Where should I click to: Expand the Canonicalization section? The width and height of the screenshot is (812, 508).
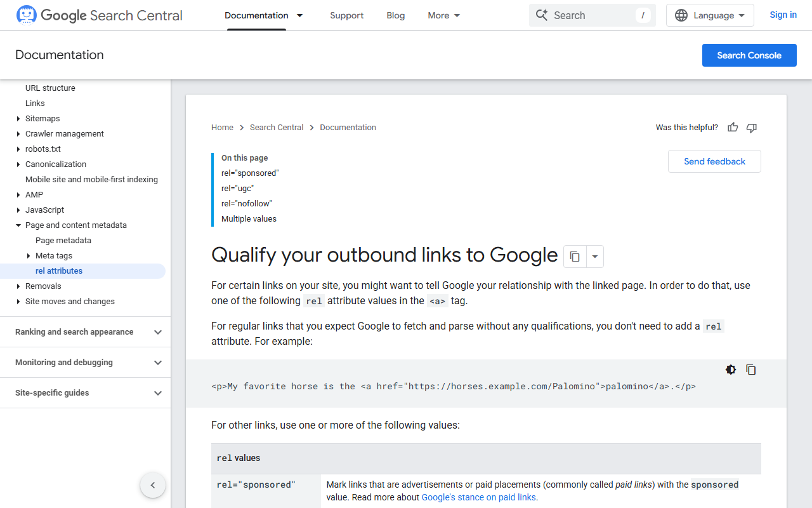18,164
